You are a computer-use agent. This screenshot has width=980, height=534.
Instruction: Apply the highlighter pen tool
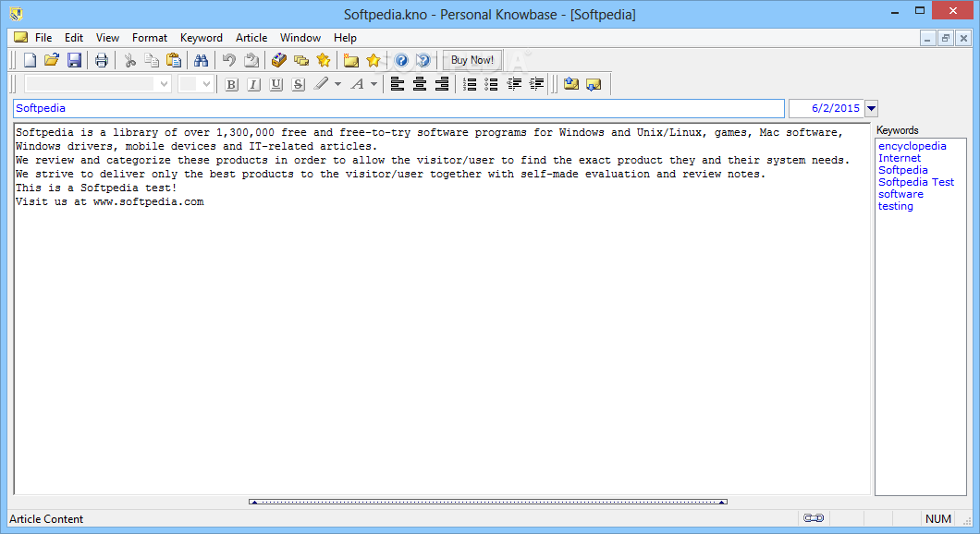click(321, 84)
